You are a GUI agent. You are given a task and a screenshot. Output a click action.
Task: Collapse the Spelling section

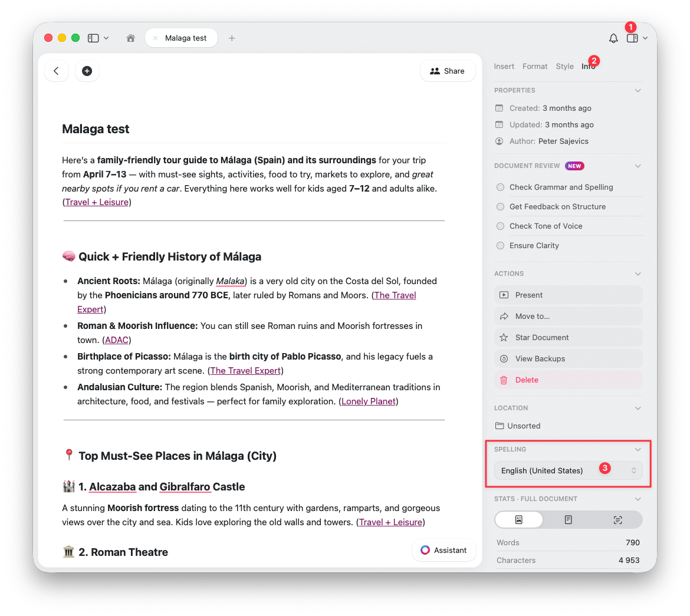click(638, 449)
